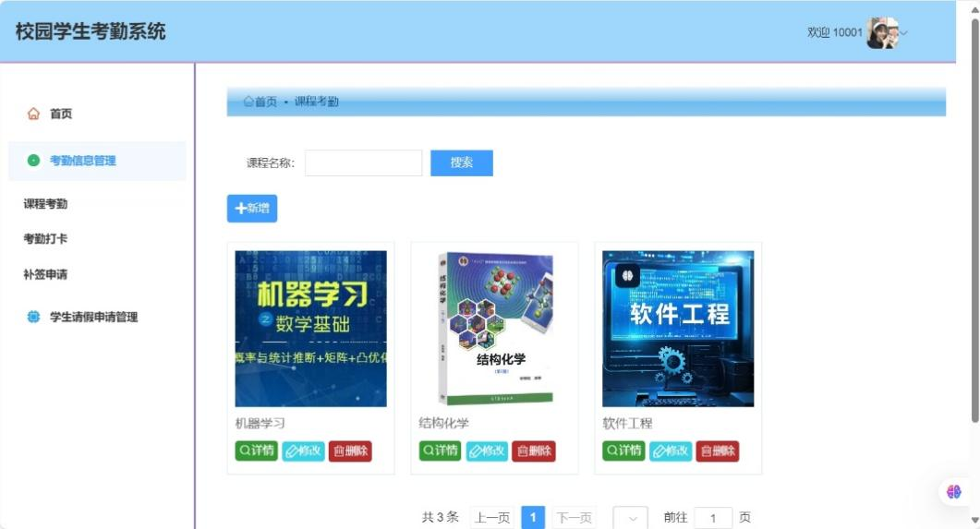The width and height of the screenshot is (980, 529).
Task: Click the 结构化学 course title text
Action: tap(443, 424)
